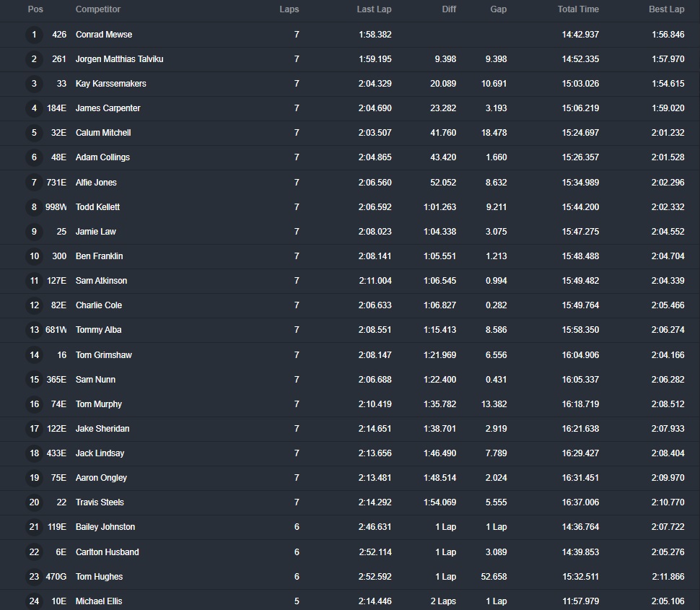The width and height of the screenshot is (700, 610).
Task: Sort by the Pos column header
Action: pos(35,9)
